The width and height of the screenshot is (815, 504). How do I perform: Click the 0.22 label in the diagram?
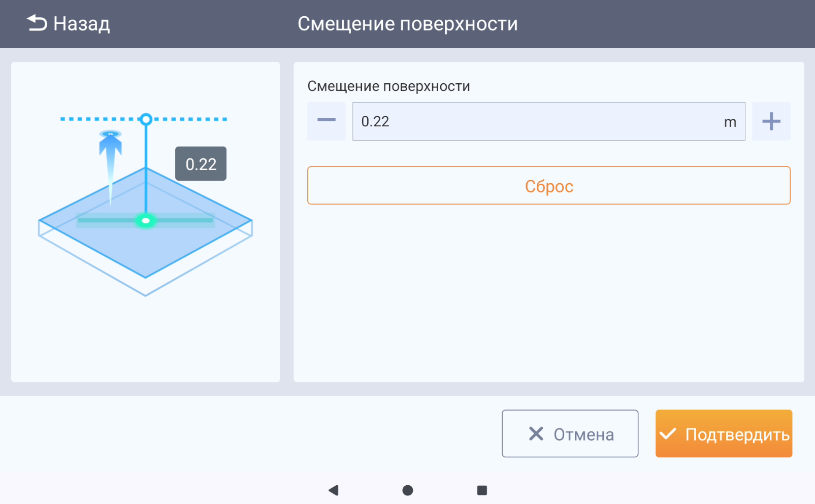coord(201,164)
